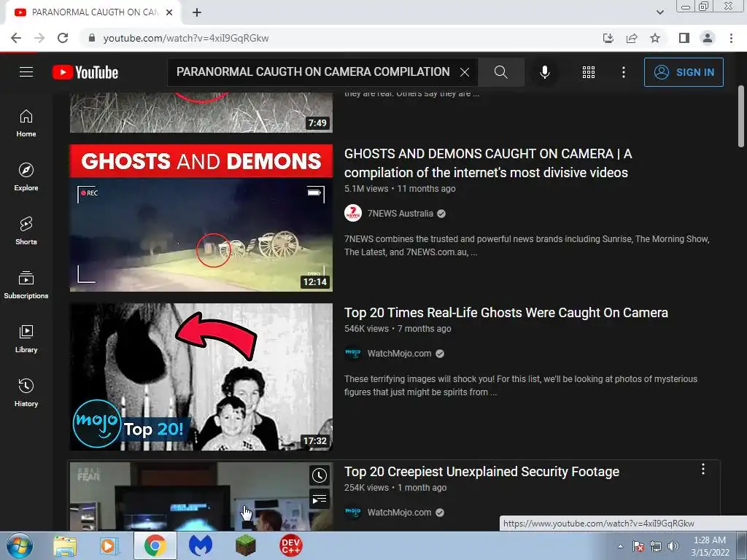Screen dimensions: 747x560
Task: Reload the page
Action: pyautogui.click(x=63, y=38)
